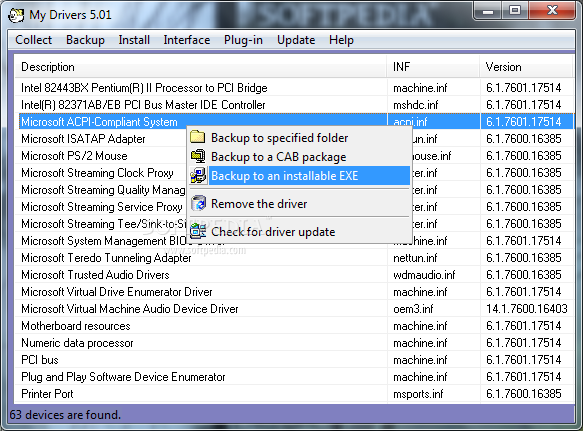Sort by the Description column header
This screenshot has width=583, height=431.
[x=200, y=67]
